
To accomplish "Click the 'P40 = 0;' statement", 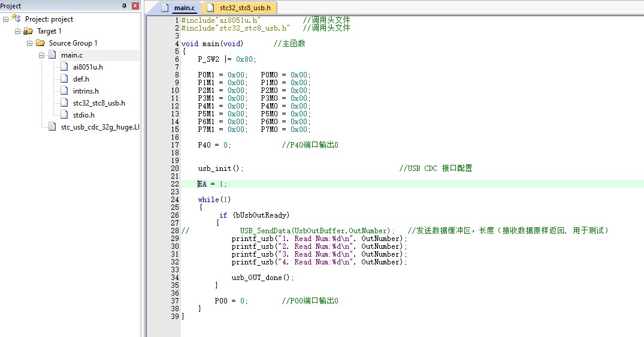I will point(214,145).
